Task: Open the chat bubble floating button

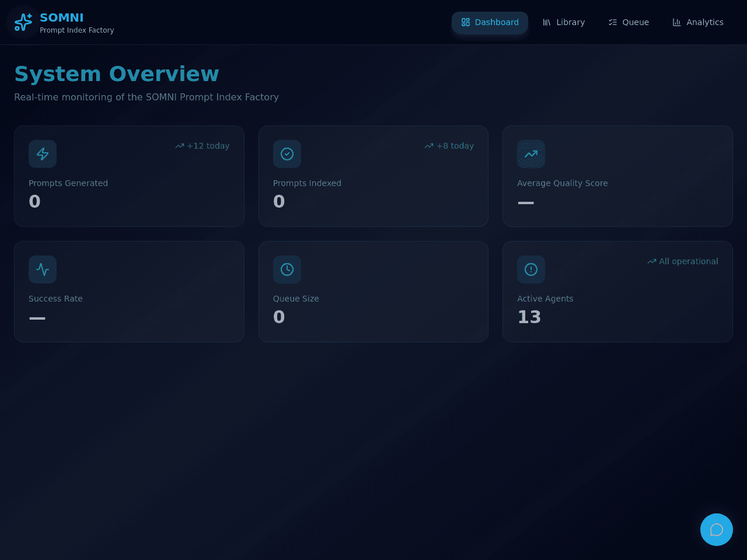Action: tap(717, 530)
